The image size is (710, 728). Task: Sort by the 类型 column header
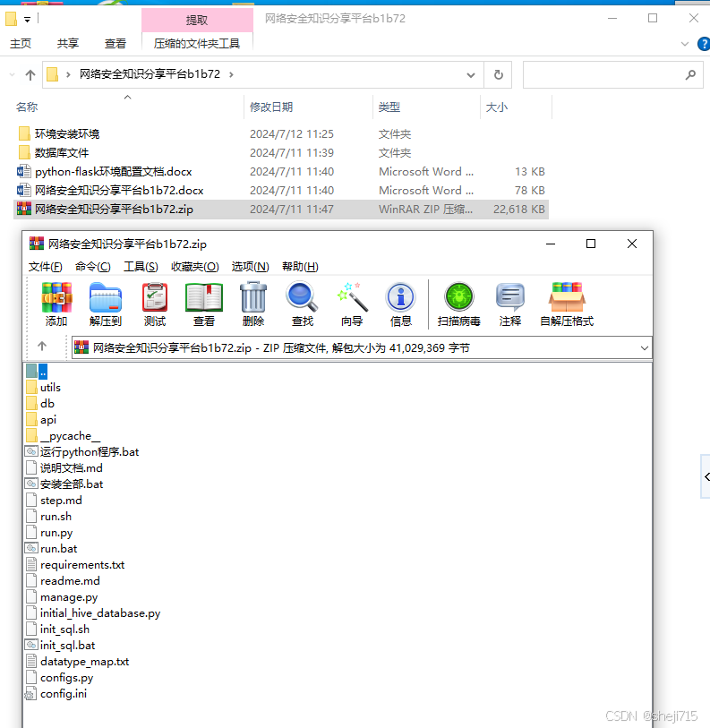[389, 107]
